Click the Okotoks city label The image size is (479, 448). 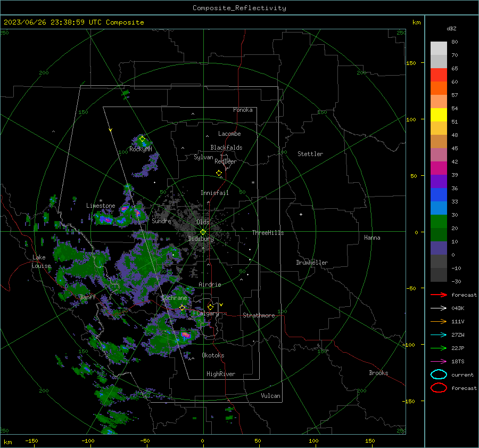(x=213, y=355)
